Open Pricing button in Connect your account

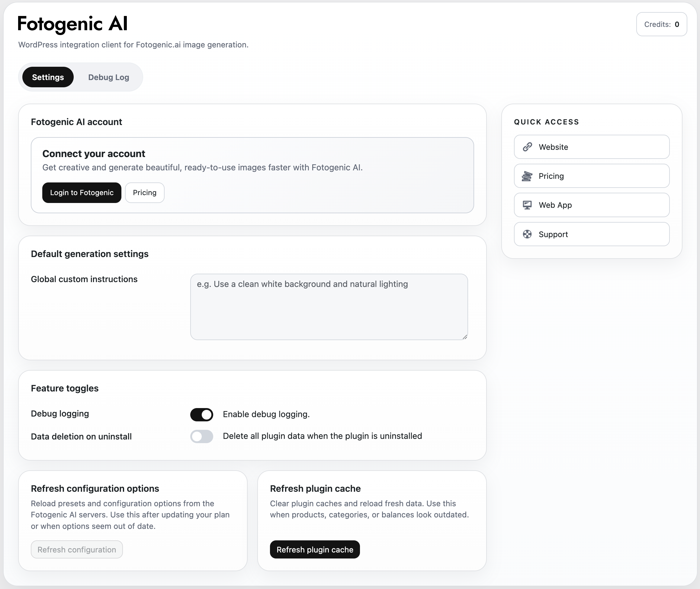click(145, 193)
